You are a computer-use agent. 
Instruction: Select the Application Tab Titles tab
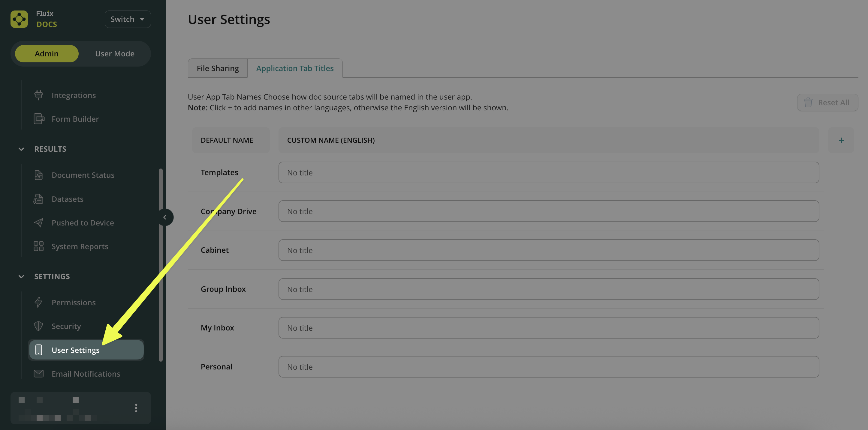[x=295, y=68]
